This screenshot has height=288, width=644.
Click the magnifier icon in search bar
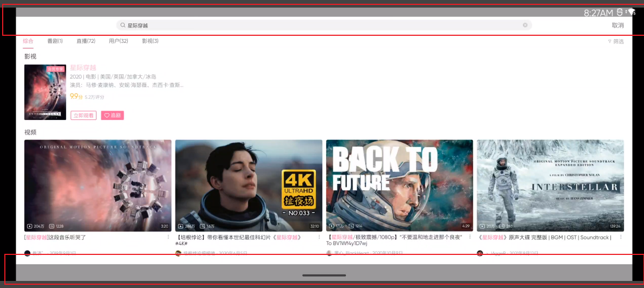coord(122,25)
